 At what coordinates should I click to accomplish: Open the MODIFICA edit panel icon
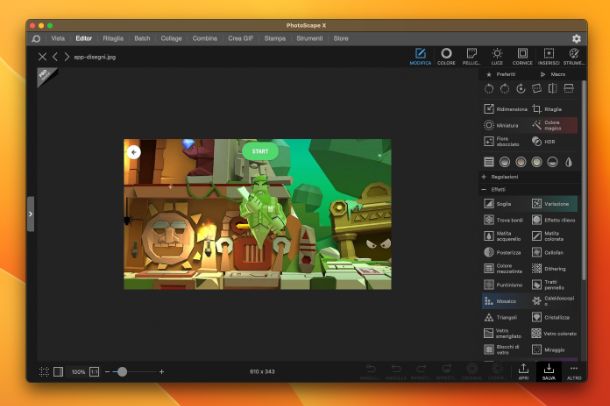[x=420, y=56]
